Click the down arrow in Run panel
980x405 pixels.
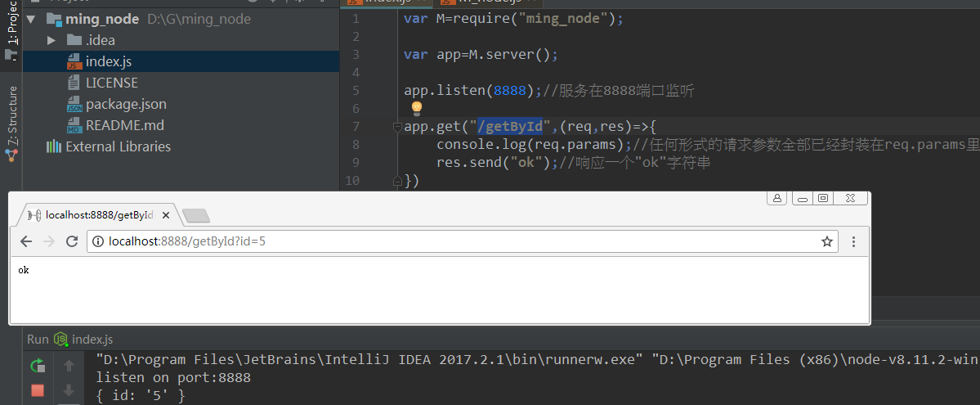tap(69, 390)
